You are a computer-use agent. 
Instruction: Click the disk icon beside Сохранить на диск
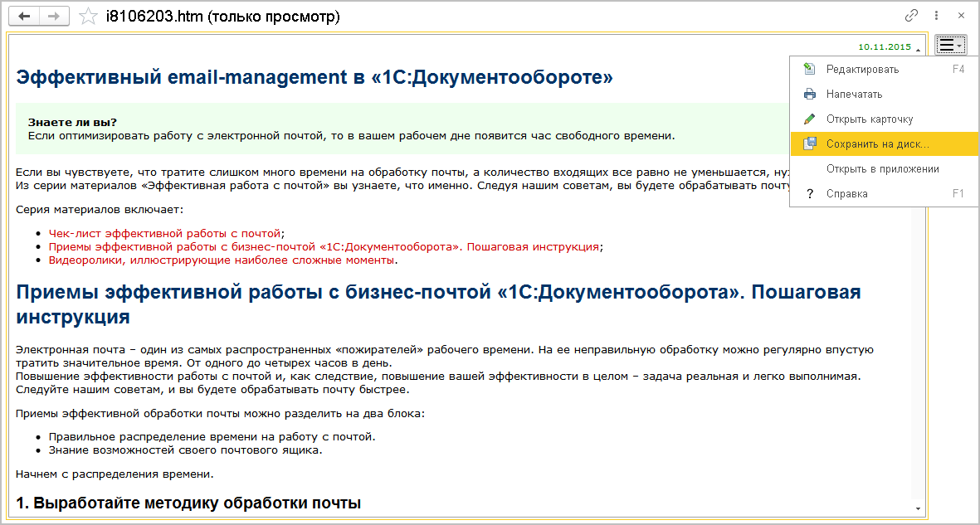[809, 143]
